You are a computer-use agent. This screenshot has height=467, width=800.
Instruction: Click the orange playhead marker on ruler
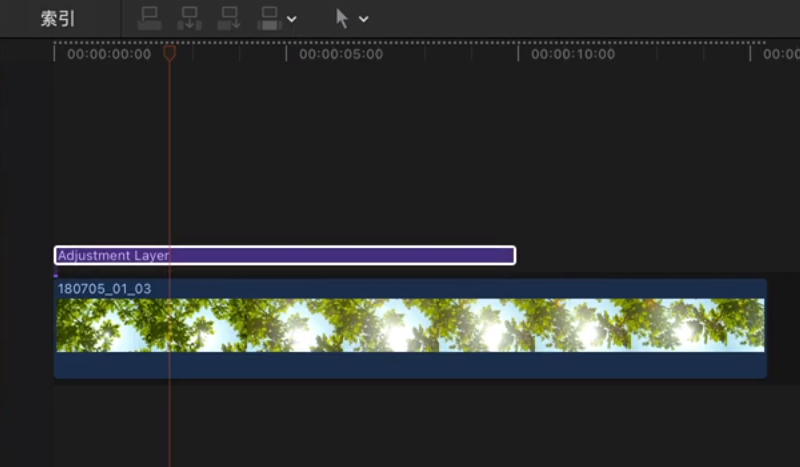(x=169, y=53)
